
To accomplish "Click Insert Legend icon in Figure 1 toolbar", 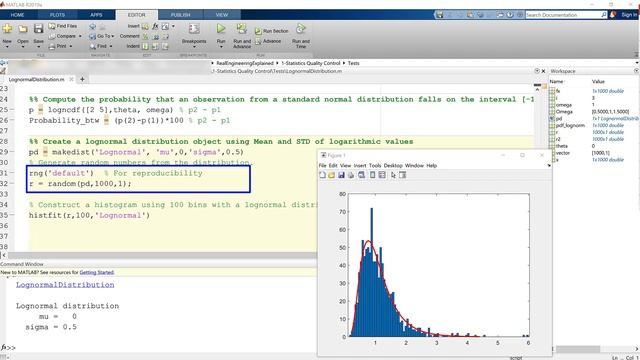I will [382, 175].
